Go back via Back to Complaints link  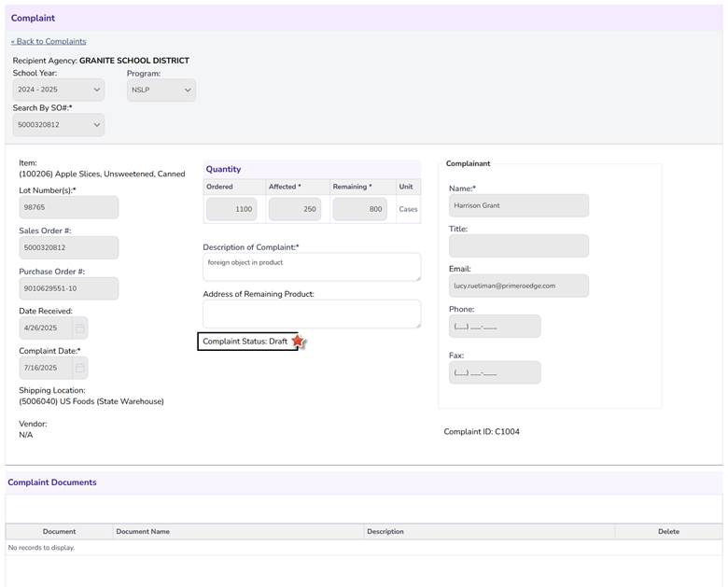(49, 41)
